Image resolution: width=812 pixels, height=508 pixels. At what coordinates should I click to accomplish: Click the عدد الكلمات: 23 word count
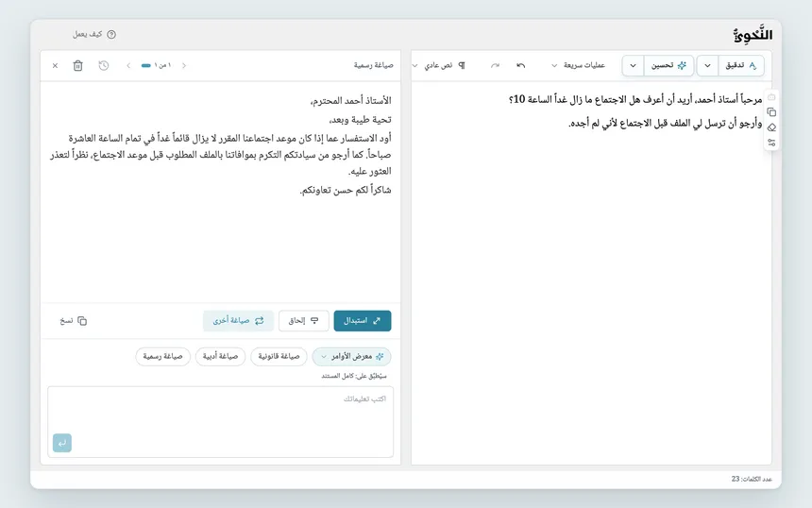point(752,479)
